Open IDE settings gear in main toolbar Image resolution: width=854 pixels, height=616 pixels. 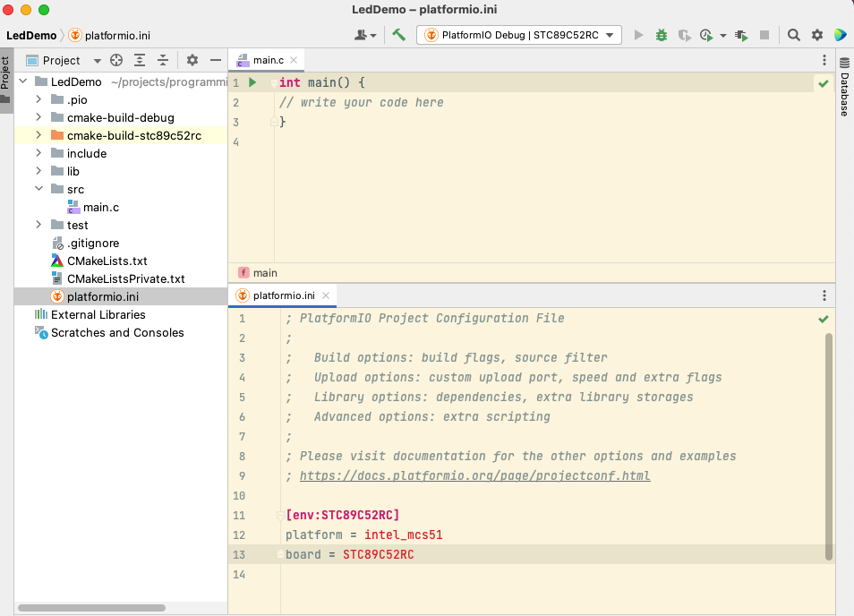[x=817, y=35]
